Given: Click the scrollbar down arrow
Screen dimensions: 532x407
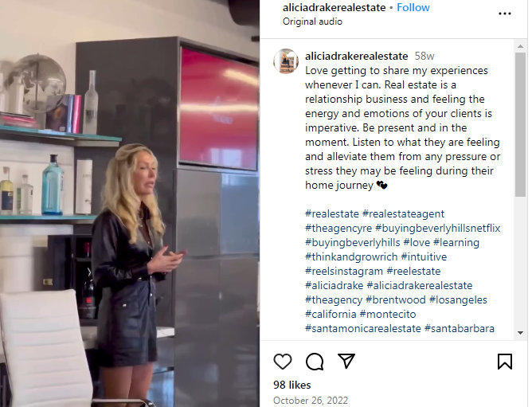Looking at the screenshot, I should pyautogui.click(x=520, y=333).
